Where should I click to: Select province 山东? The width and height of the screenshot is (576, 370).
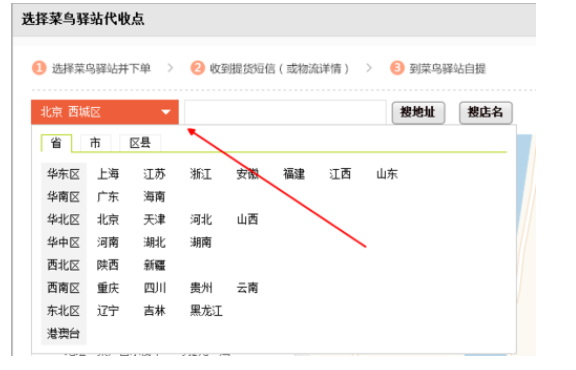coord(387,174)
